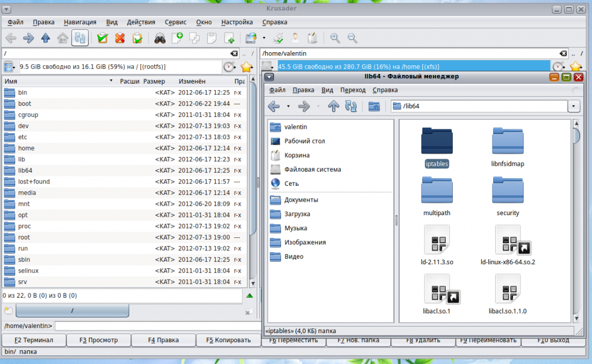The width and height of the screenshot is (592, 364).
Task: Click the zoom in magnifier icon
Action: [335, 38]
